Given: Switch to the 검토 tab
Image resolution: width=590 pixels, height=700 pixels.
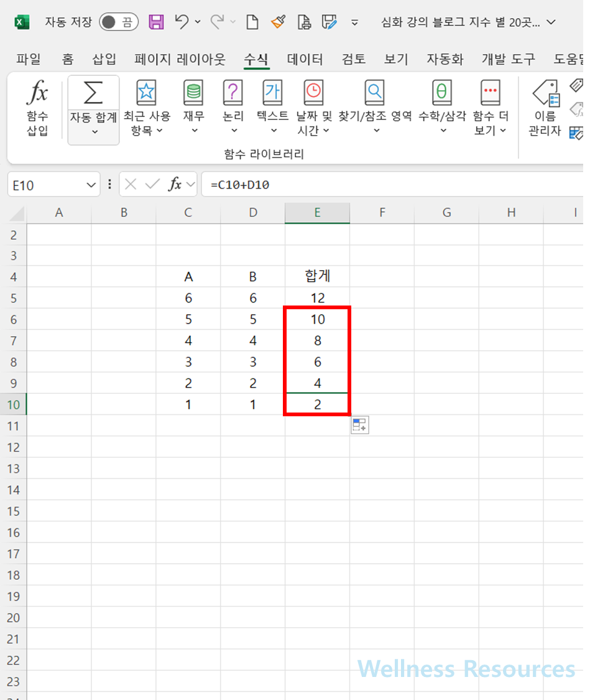Looking at the screenshot, I should pyautogui.click(x=354, y=59).
